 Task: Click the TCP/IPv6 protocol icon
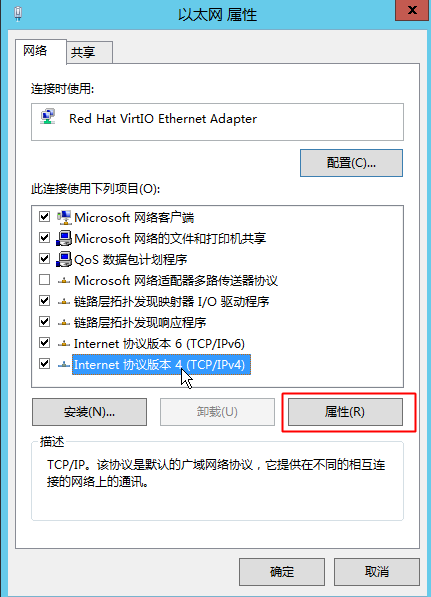coord(64,344)
